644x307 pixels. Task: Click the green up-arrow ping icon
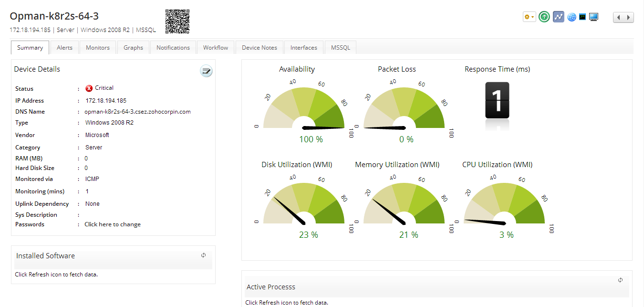tap(544, 17)
